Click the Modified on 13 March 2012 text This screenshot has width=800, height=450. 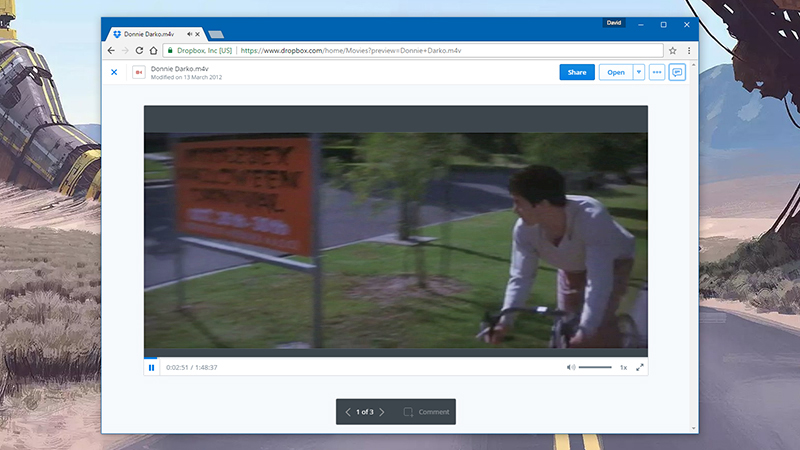click(x=186, y=78)
